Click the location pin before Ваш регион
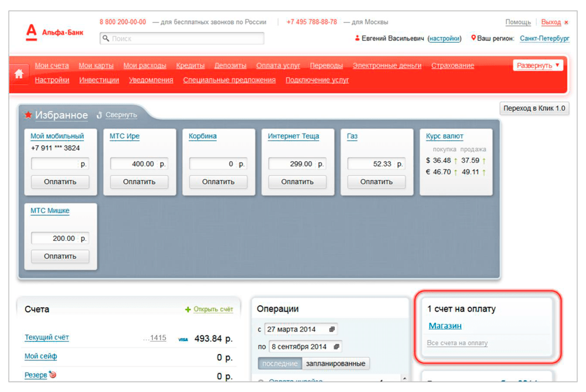586x392 pixels. point(473,38)
